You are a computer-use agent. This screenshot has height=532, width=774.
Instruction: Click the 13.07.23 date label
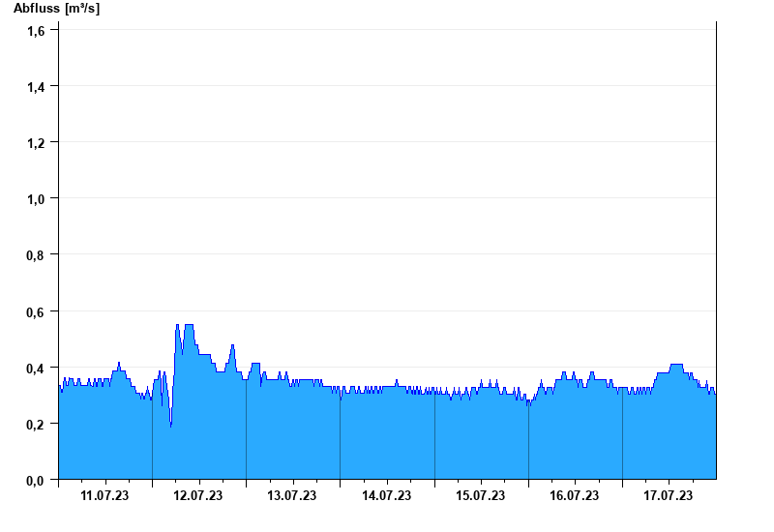coord(292,495)
